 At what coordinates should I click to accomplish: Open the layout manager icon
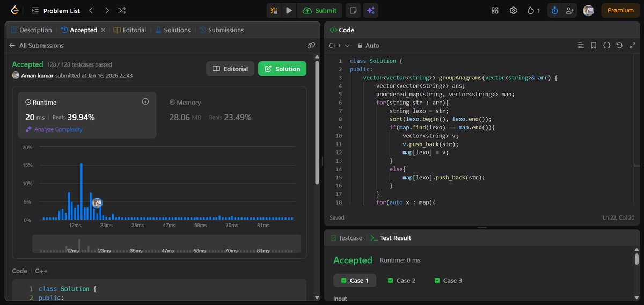pos(495,10)
